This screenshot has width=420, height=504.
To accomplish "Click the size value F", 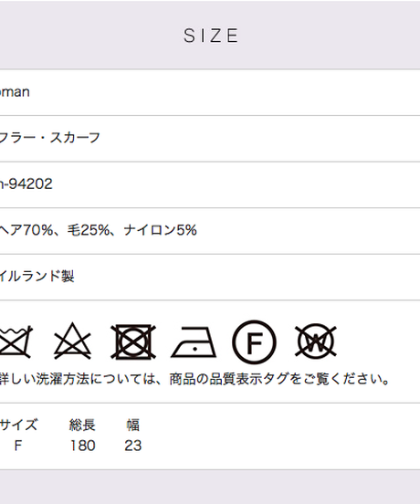I will [x=18, y=446].
